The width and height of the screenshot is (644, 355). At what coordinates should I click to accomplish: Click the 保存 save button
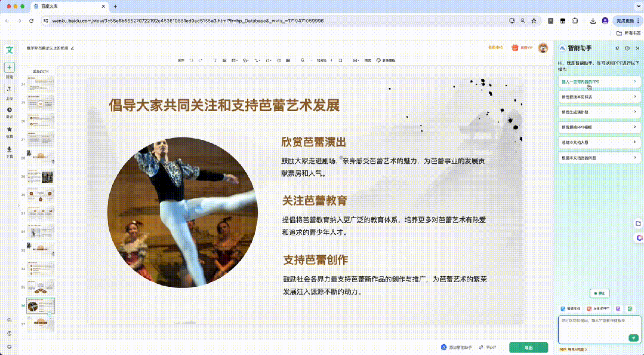[x=181, y=60]
